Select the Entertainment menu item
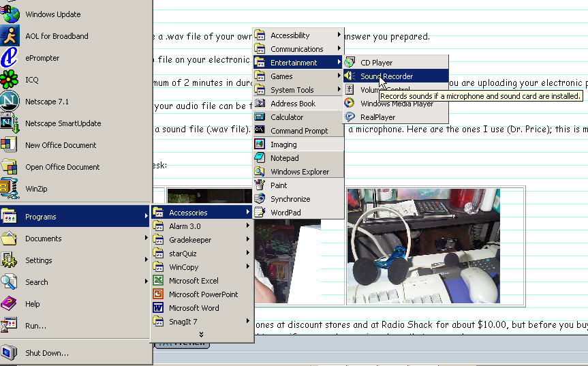 [298, 62]
